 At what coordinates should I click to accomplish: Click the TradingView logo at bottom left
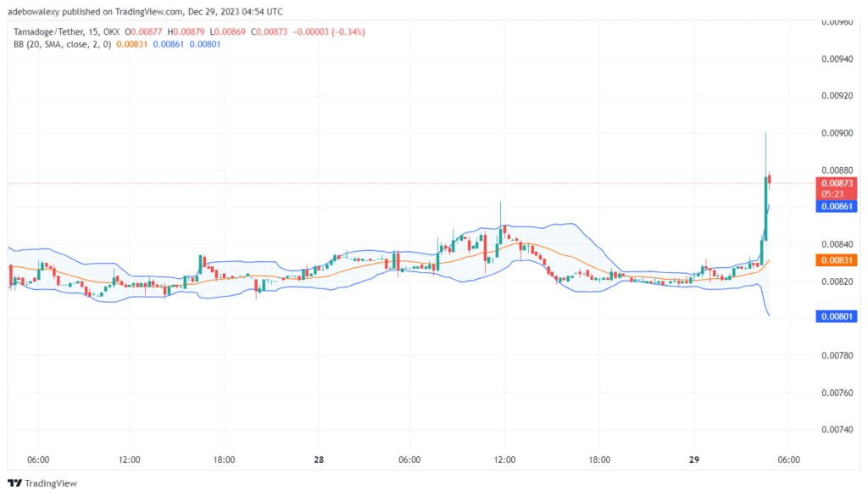pos(42,483)
